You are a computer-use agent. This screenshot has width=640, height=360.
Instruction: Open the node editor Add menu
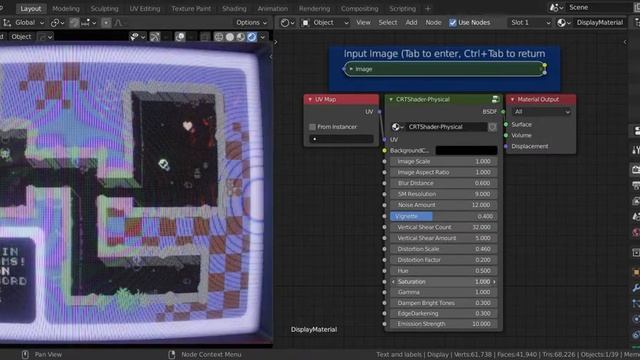[411, 22]
